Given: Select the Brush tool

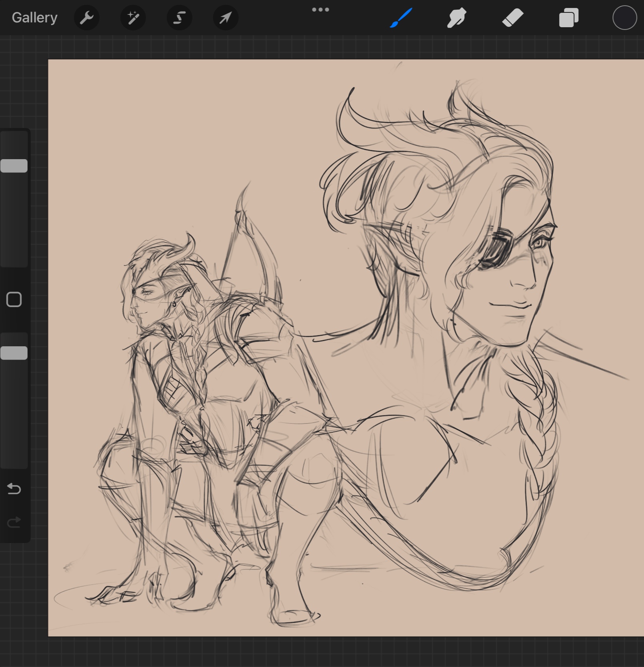Looking at the screenshot, I should [x=401, y=18].
